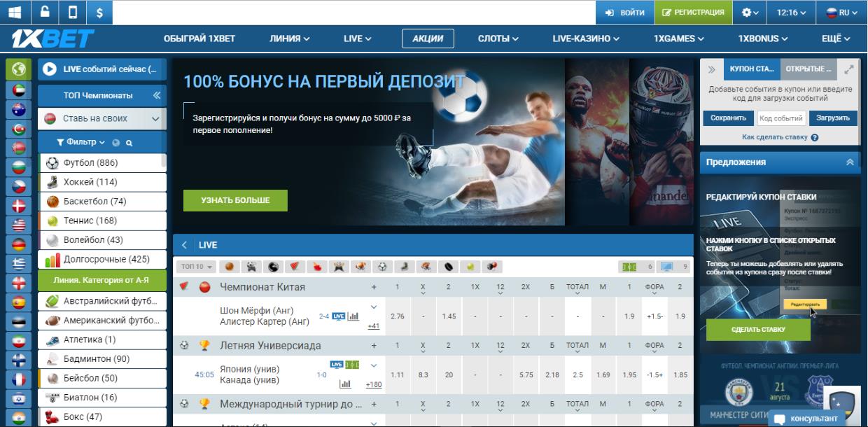Image resolution: width=868 pixels, height=427 pixels.
Task: Filter live events by basketball icon
Action: pos(229,267)
